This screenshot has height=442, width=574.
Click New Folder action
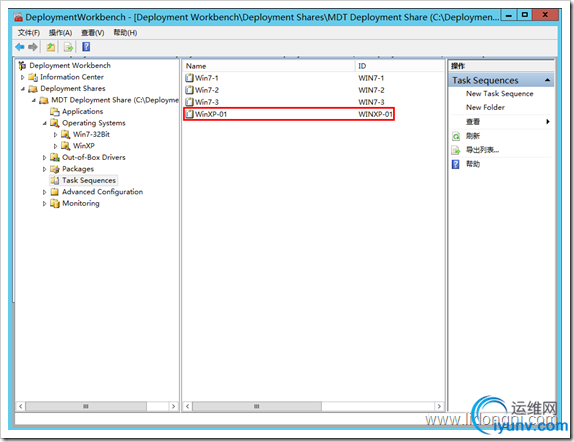(485, 107)
